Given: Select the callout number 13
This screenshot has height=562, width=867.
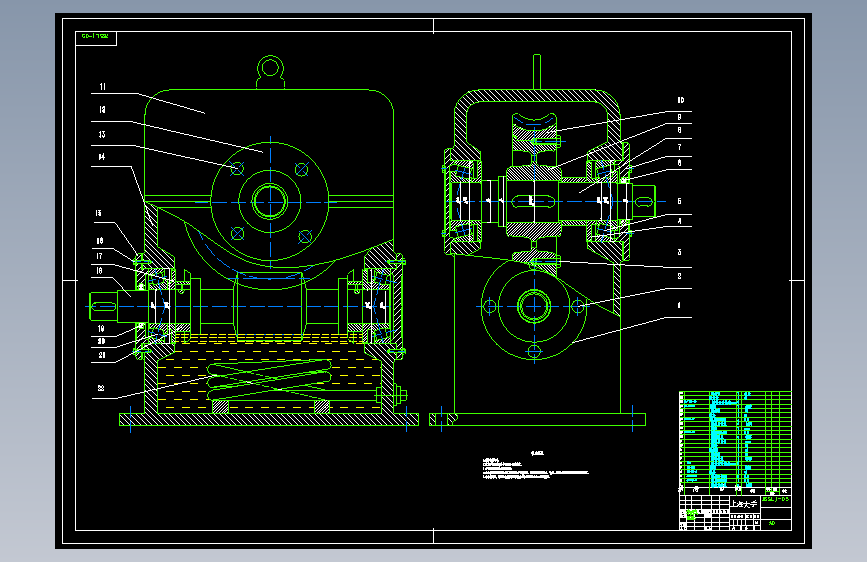Looking at the screenshot, I should coord(102,134).
